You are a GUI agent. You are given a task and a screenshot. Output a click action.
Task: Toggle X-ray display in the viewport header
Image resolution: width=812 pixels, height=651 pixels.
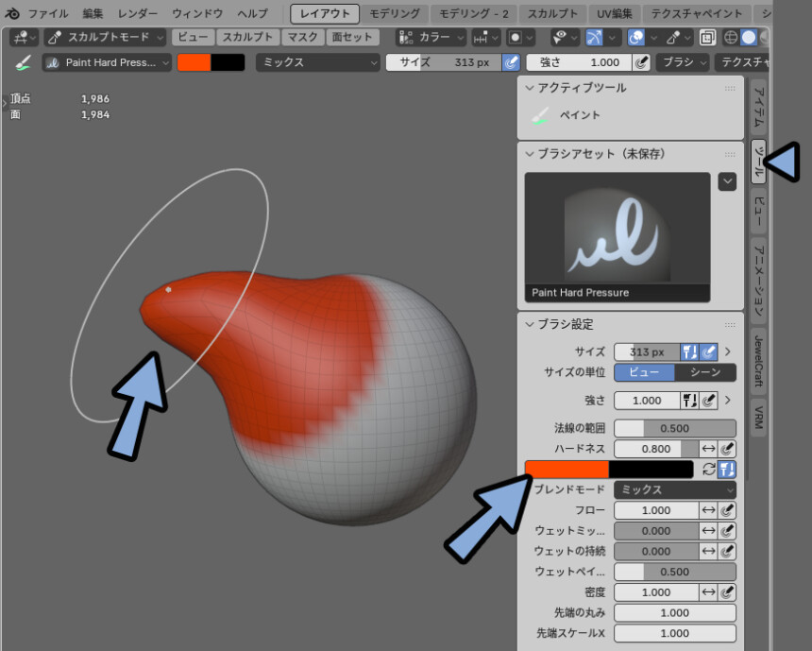pos(707,38)
